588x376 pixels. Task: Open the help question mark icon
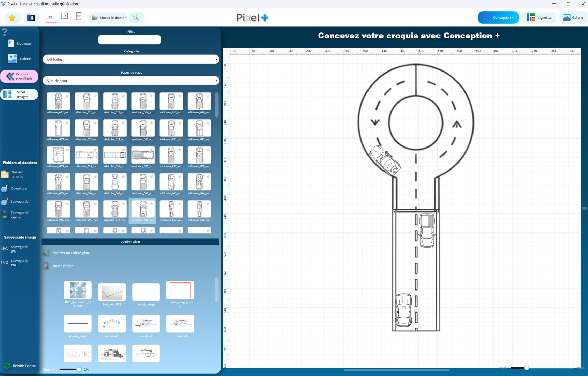(5, 32)
